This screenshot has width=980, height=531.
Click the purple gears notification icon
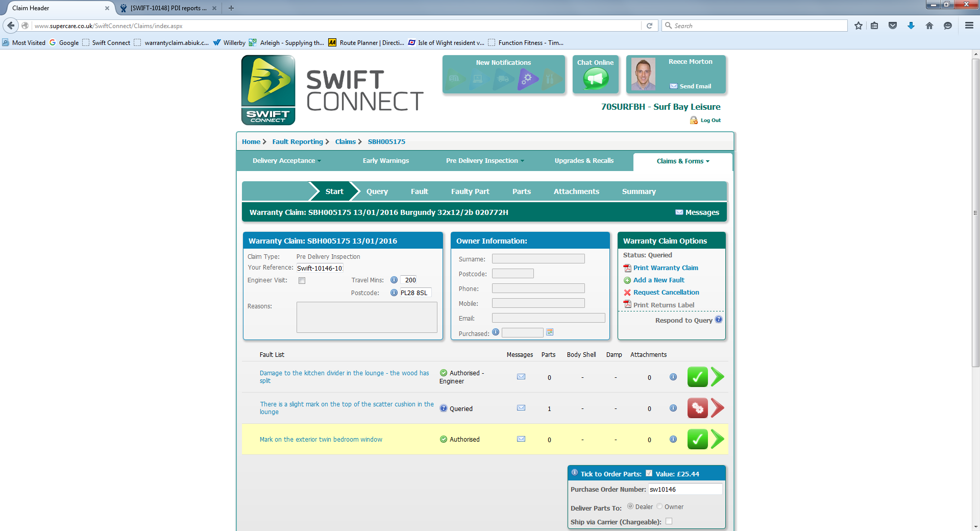pos(528,79)
